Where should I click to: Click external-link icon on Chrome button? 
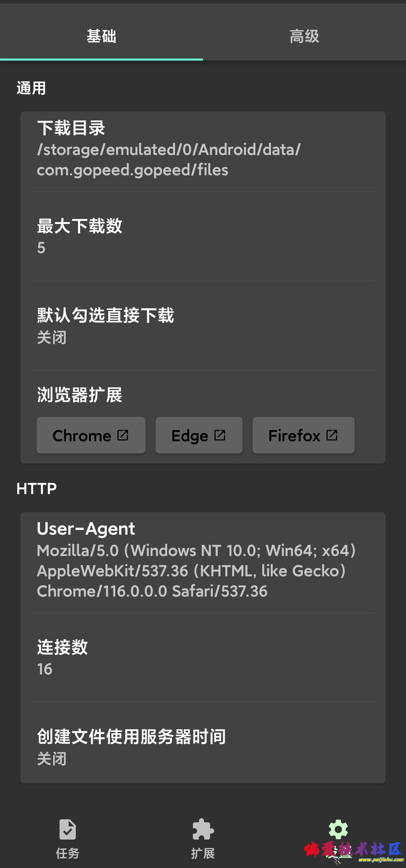coord(122,435)
